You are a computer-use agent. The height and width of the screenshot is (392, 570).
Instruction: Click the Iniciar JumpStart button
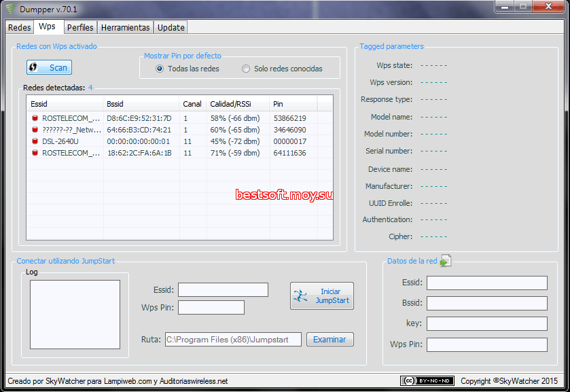click(322, 296)
